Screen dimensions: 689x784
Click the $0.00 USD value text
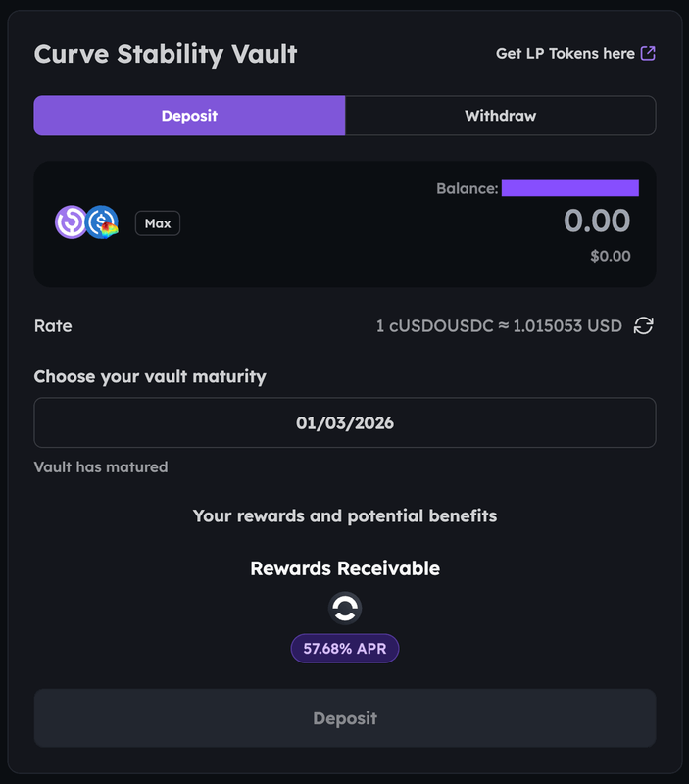pyautogui.click(x=611, y=256)
